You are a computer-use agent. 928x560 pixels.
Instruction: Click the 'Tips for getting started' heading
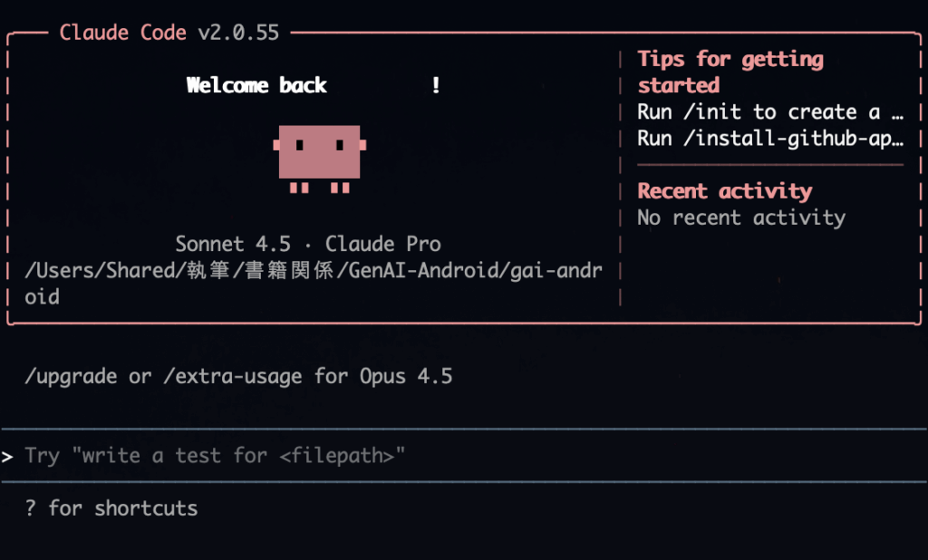coord(730,72)
